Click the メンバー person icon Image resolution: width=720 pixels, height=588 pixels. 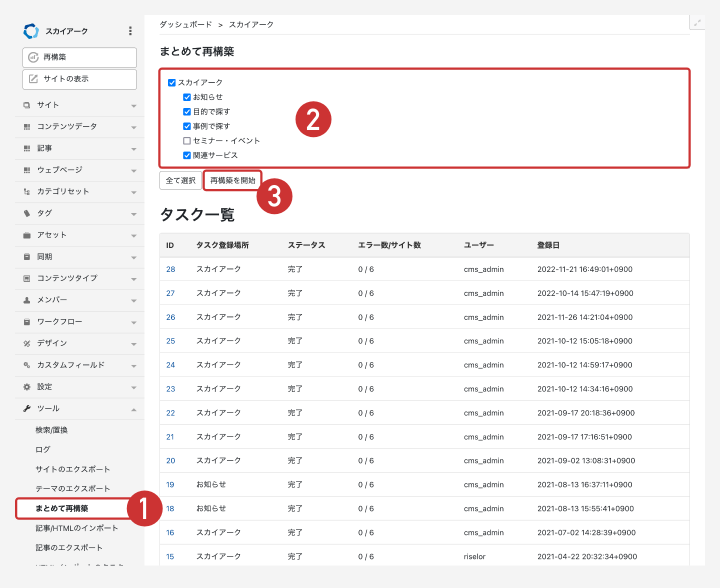(x=27, y=300)
